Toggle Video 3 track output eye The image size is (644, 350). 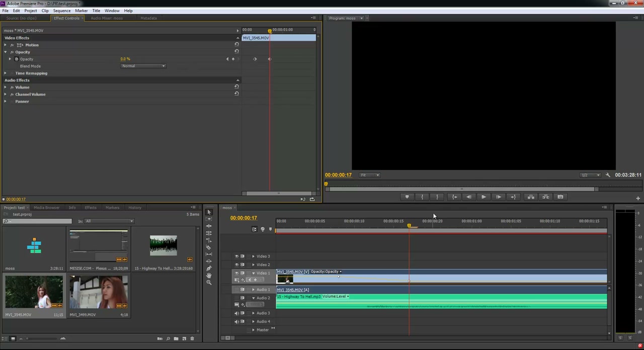click(x=236, y=256)
